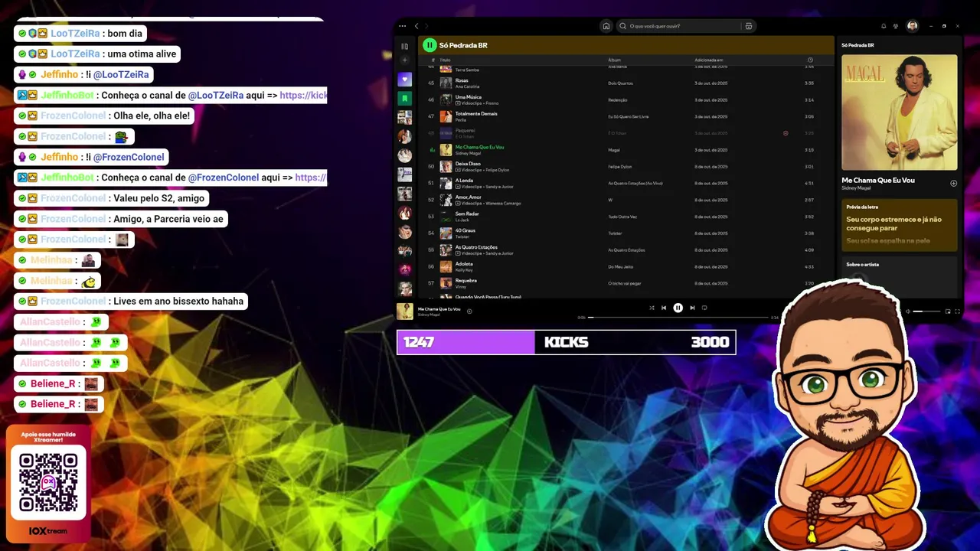Screen dimensions: 980x551
Task: Open the Browse icon in search bar
Action: 749,26
